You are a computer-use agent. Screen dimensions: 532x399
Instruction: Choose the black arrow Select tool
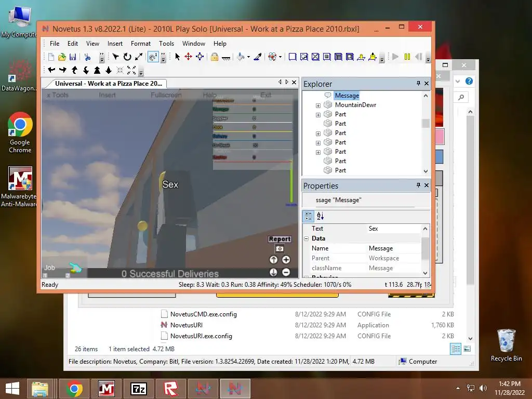(178, 57)
